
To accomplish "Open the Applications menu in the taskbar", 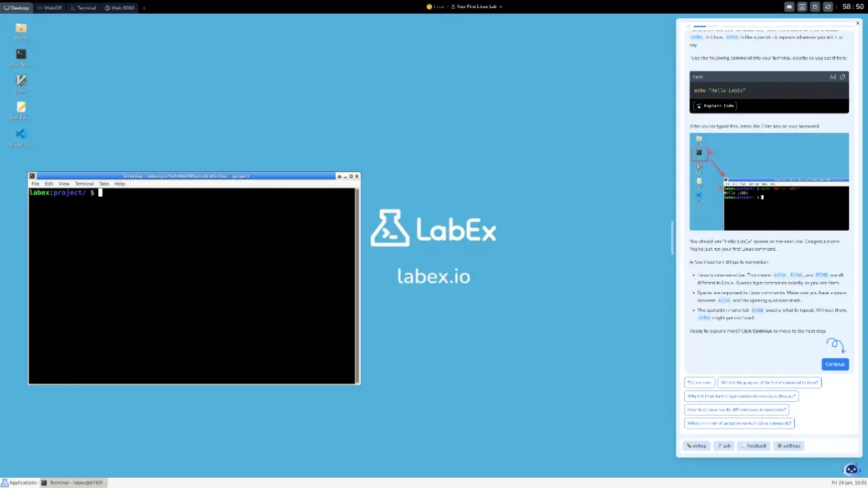I will pyautogui.click(x=20, y=482).
